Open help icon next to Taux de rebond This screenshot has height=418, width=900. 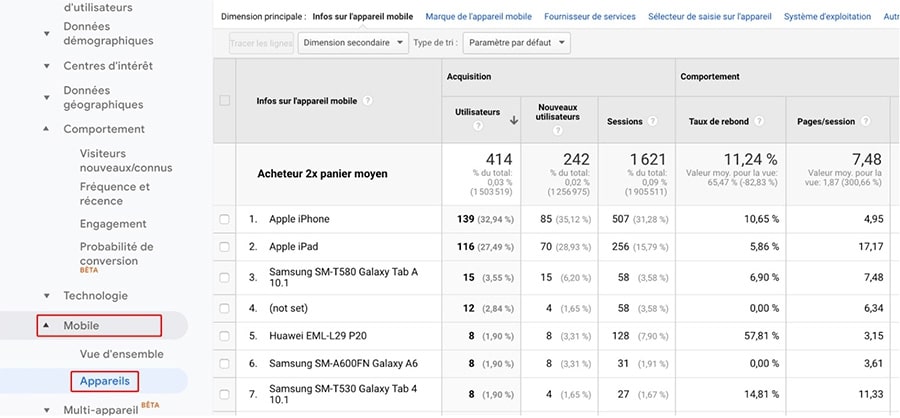(759, 121)
